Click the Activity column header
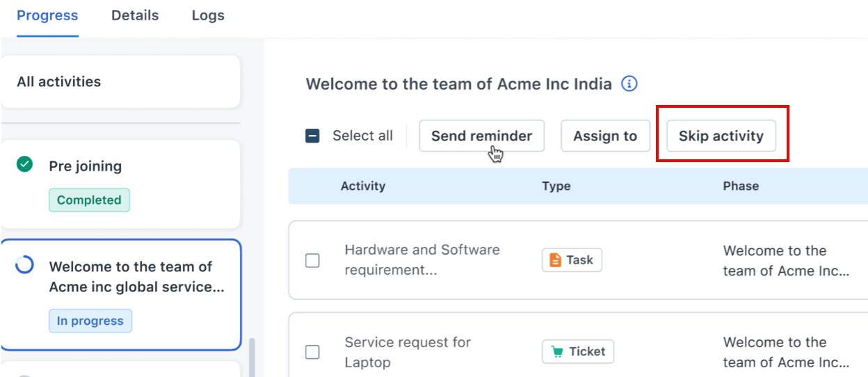The image size is (868, 377). click(x=363, y=186)
